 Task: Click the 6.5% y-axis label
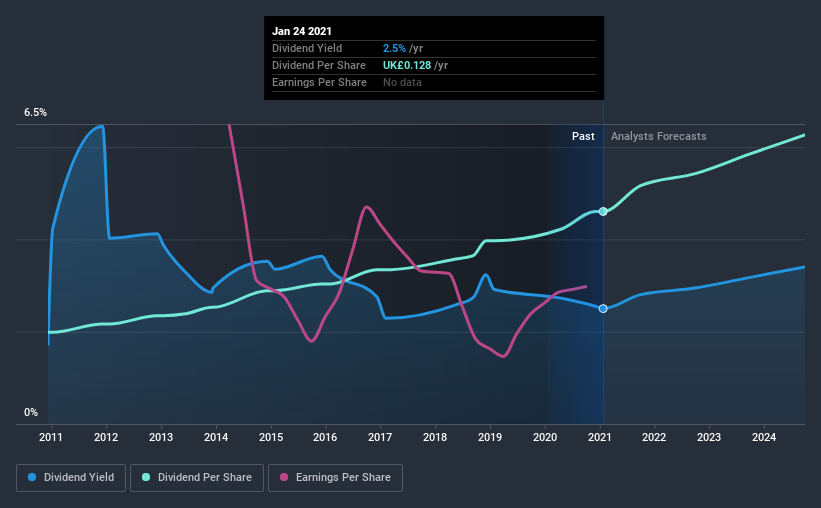(x=35, y=113)
